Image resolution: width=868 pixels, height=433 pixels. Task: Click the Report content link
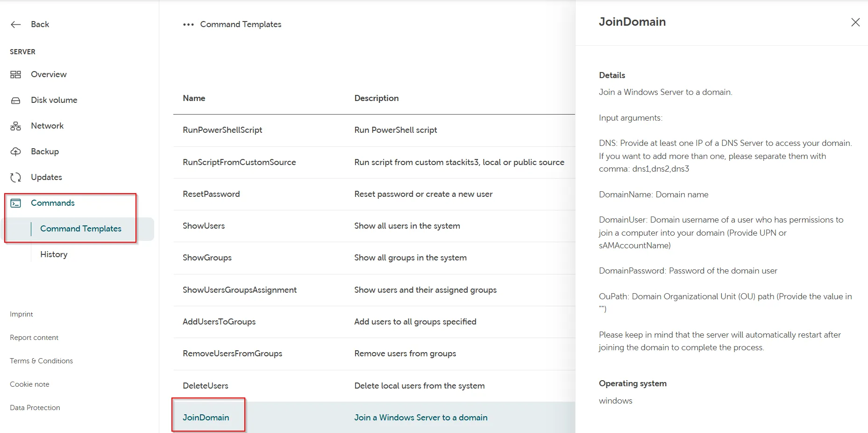pos(34,337)
